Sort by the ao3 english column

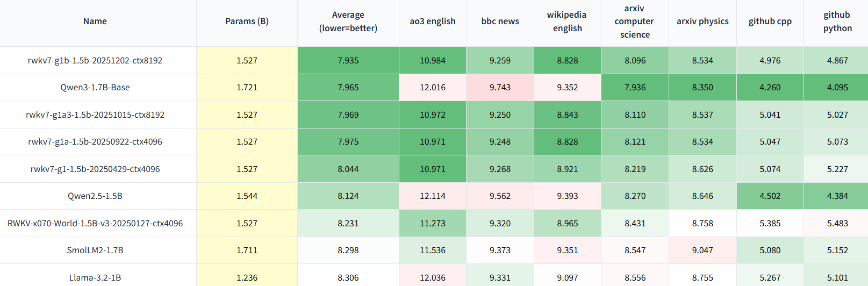click(433, 22)
